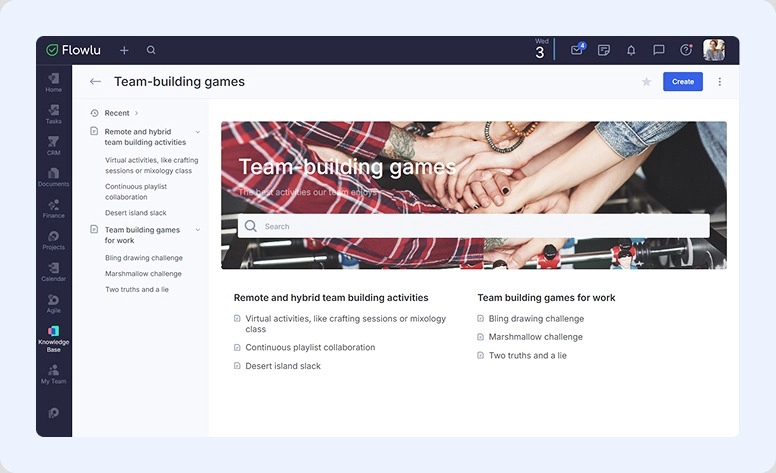The image size is (776, 473).
Task: Open Team building games for work heading
Action: (x=546, y=298)
